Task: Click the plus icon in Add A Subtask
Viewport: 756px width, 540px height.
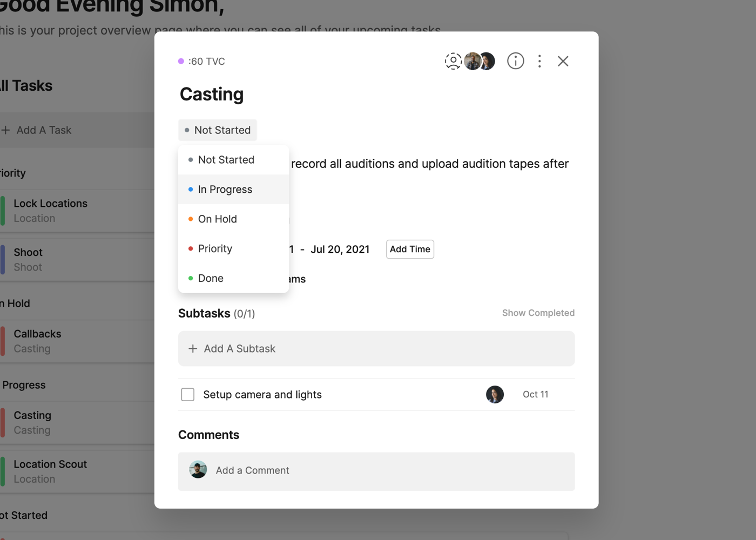Action: tap(193, 349)
